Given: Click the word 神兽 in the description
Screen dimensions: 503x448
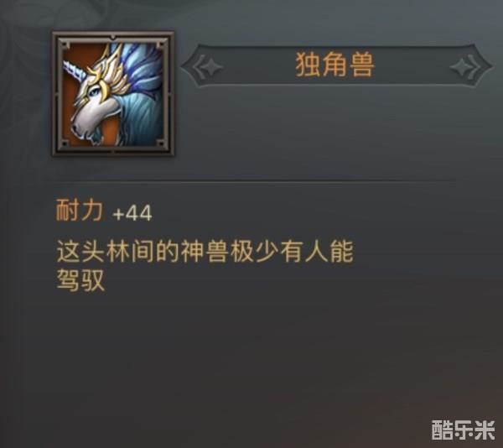Looking at the screenshot, I should [205, 252].
